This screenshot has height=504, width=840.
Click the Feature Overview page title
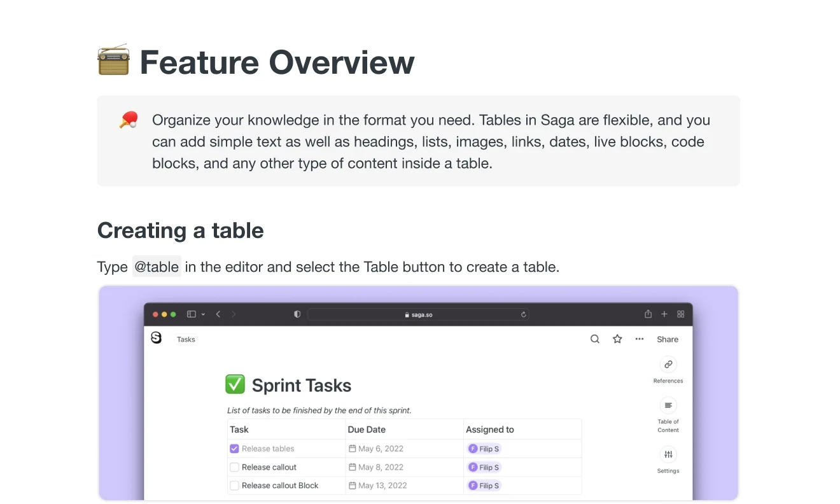click(x=277, y=62)
